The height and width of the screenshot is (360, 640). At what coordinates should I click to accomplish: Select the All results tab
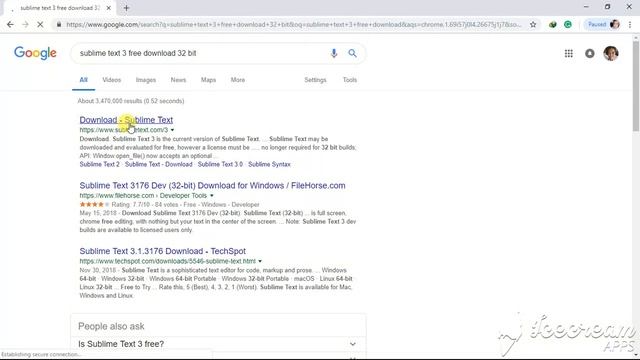83,80
